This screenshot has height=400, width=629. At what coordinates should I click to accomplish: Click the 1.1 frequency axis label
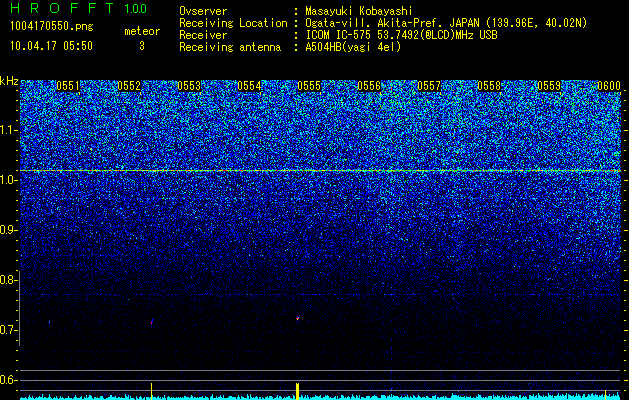(7, 130)
